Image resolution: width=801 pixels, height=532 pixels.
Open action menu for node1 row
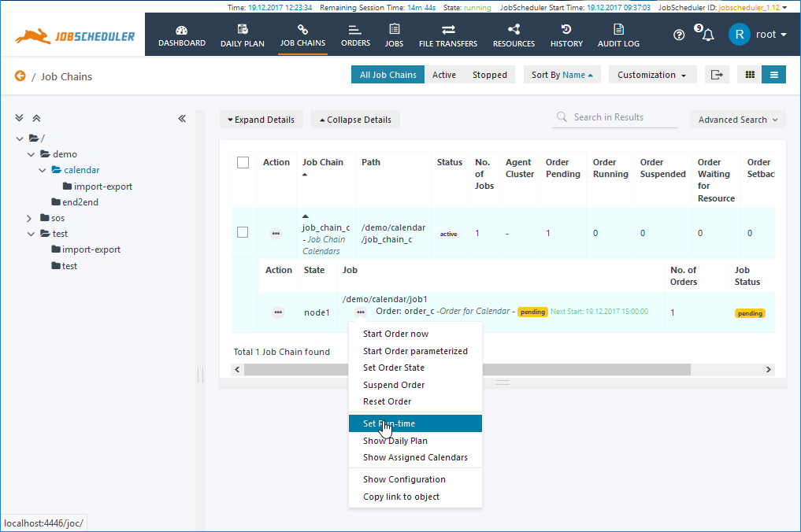278,312
